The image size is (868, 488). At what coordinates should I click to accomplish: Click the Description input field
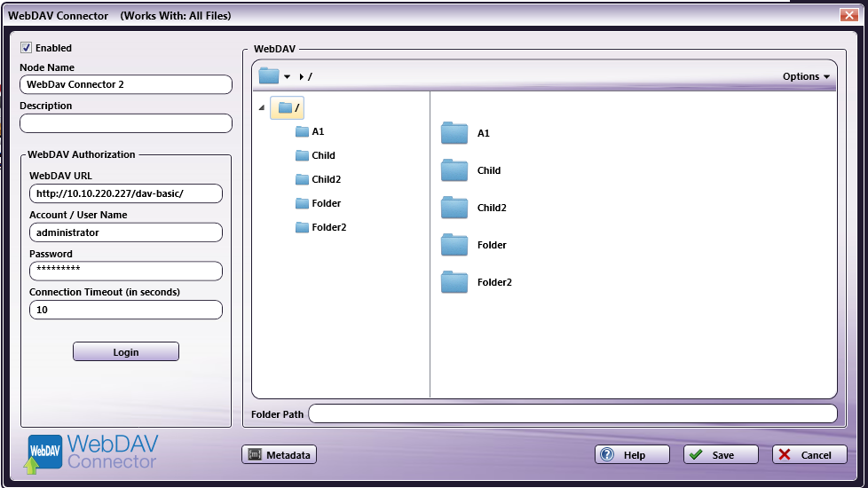[126, 123]
